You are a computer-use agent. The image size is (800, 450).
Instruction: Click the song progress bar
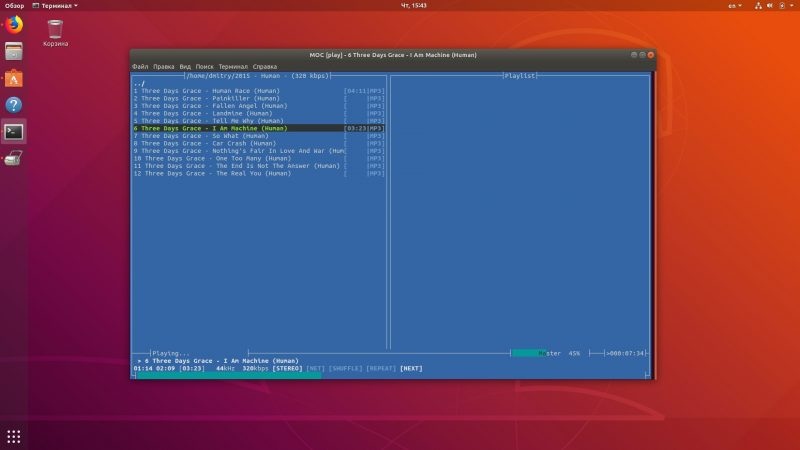(391, 376)
